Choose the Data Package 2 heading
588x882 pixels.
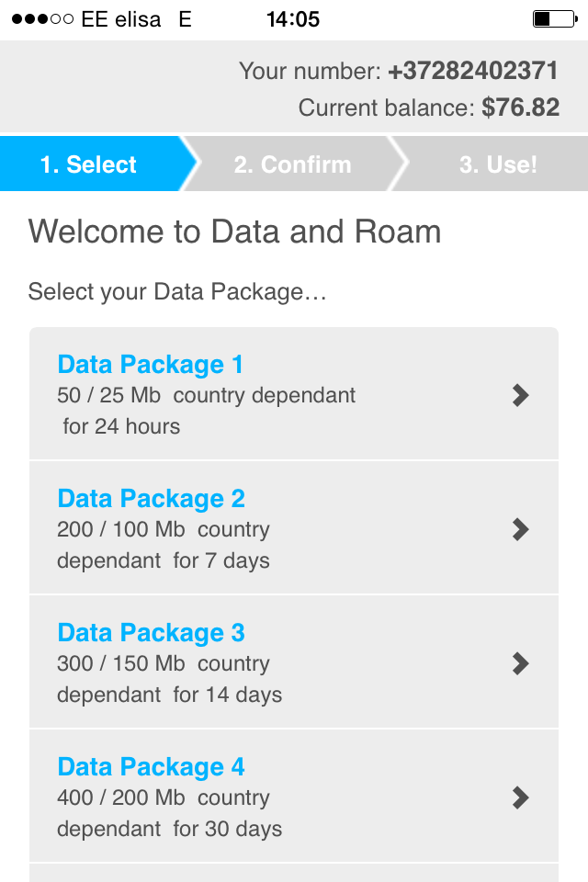[x=151, y=498]
